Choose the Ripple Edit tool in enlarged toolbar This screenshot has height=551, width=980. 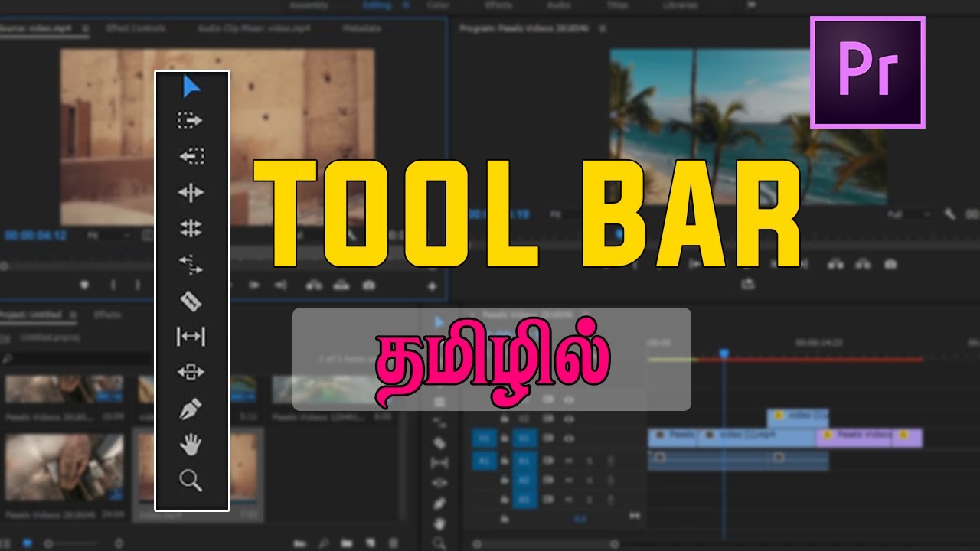pyautogui.click(x=191, y=192)
